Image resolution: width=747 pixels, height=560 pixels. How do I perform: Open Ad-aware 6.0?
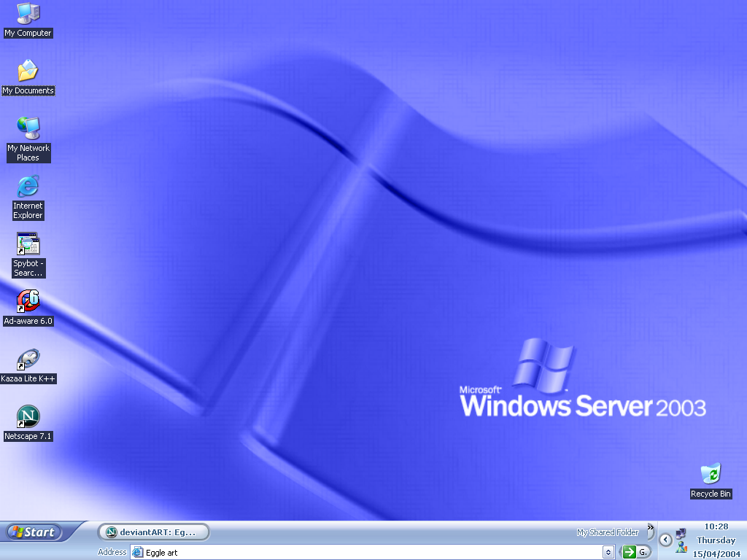point(27,300)
